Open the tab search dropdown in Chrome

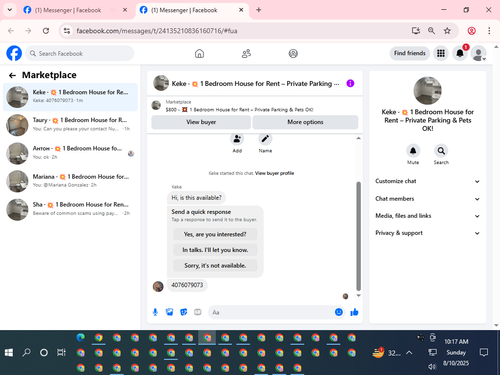[10, 10]
